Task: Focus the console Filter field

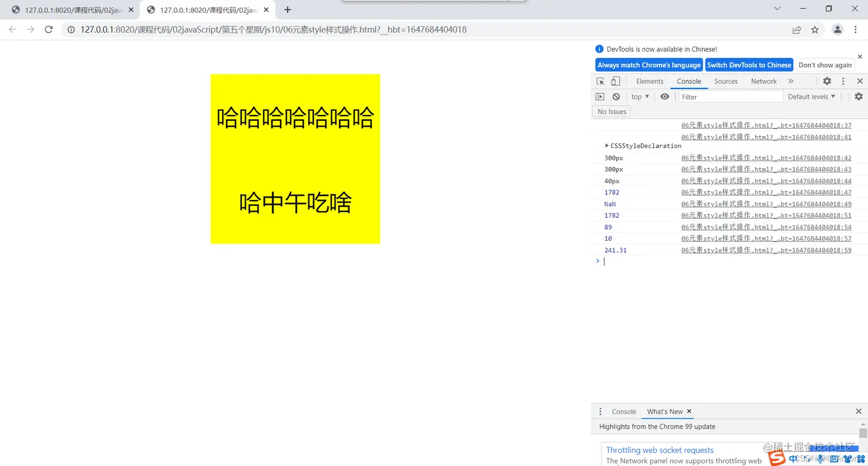Action: tap(731, 97)
